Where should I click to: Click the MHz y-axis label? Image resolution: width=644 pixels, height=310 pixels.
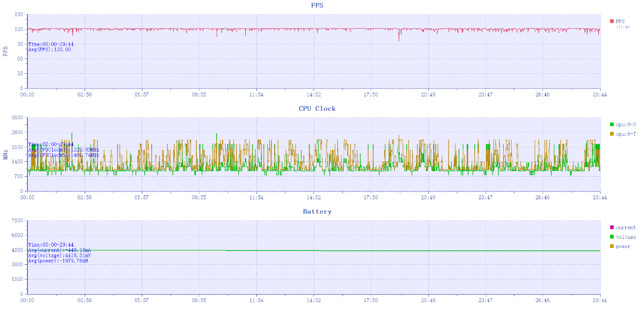point(6,155)
